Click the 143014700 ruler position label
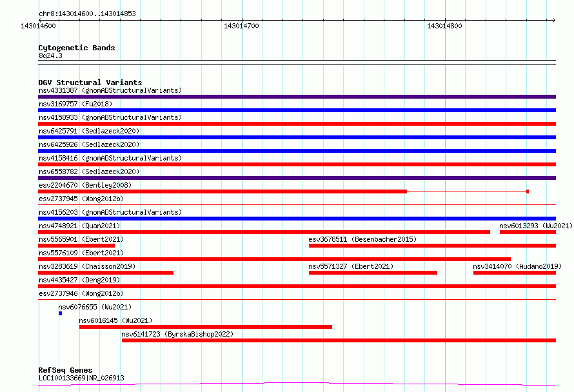This screenshot has width=574, height=392. (241, 26)
